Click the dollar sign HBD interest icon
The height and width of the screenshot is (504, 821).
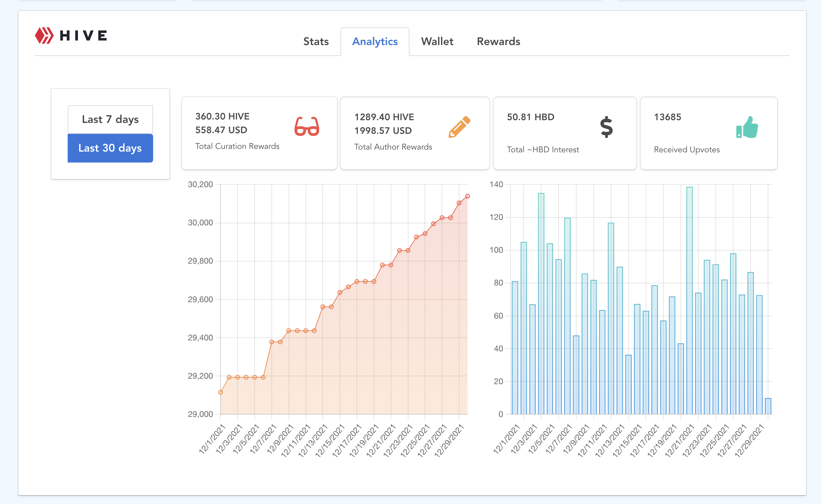pos(606,127)
